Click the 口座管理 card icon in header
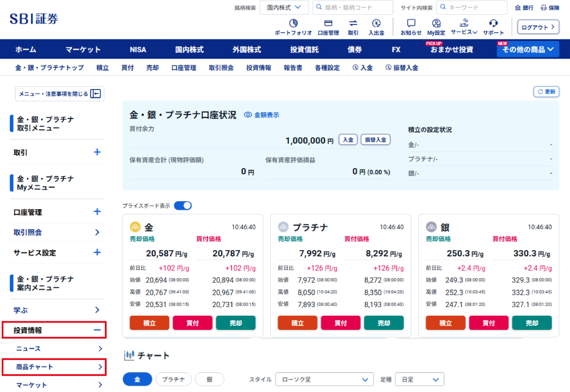The width and height of the screenshot is (570, 392). click(328, 23)
